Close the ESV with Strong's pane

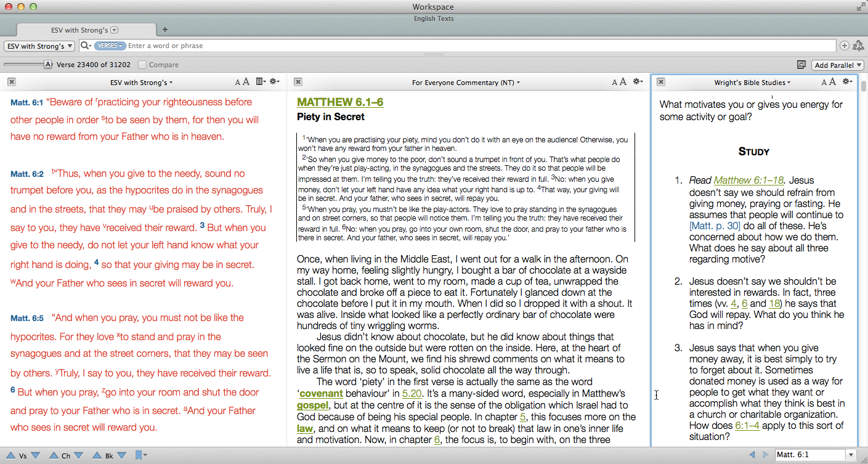click(12, 82)
